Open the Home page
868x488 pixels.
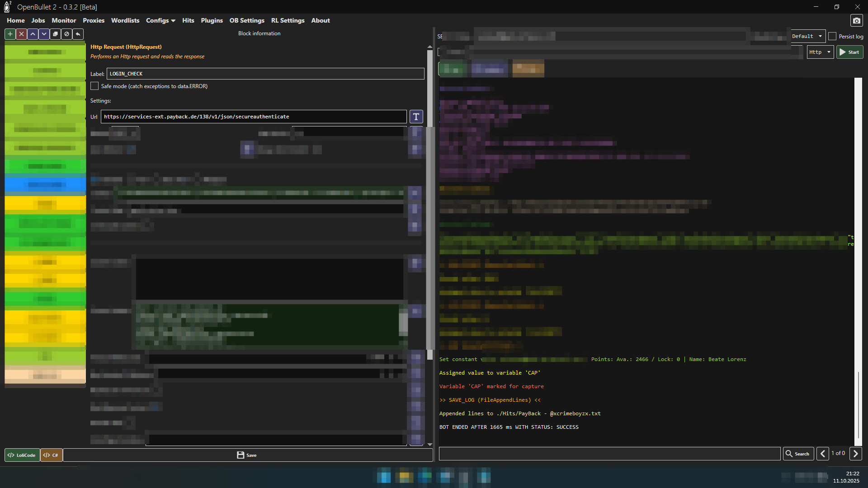16,20
